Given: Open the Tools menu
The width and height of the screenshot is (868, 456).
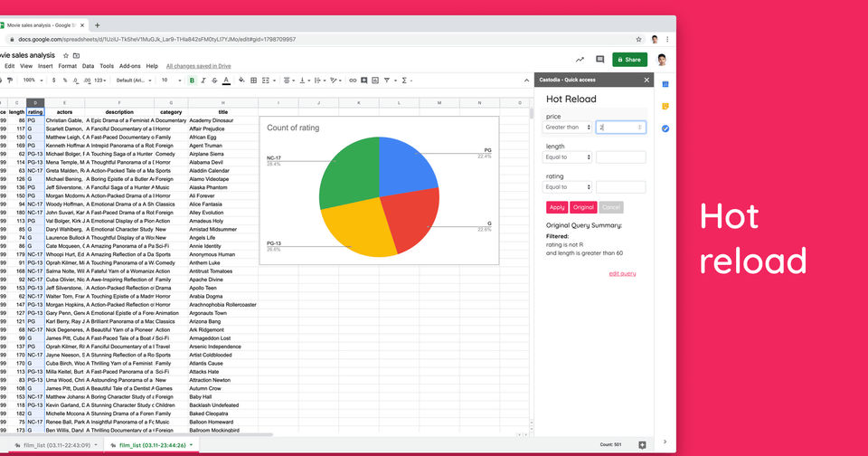Looking at the screenshot, I should pyautogui.click(x=107, y=66).
